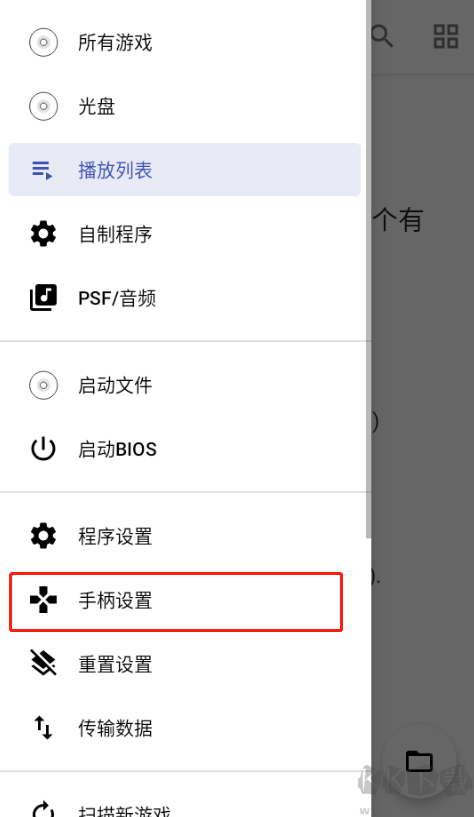Image resolution: width=474 pixels, height=817 pixels.
Task: Switch to grid view using top-right icon
Action: (x=446, y=36)
